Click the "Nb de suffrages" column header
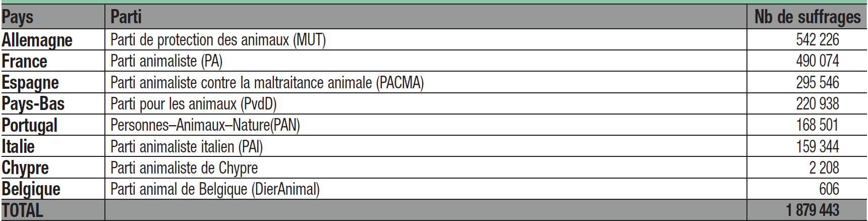Image resolution: width=868 pixels, height=221 pixels. pyautogui.click(x=807, y=17)
